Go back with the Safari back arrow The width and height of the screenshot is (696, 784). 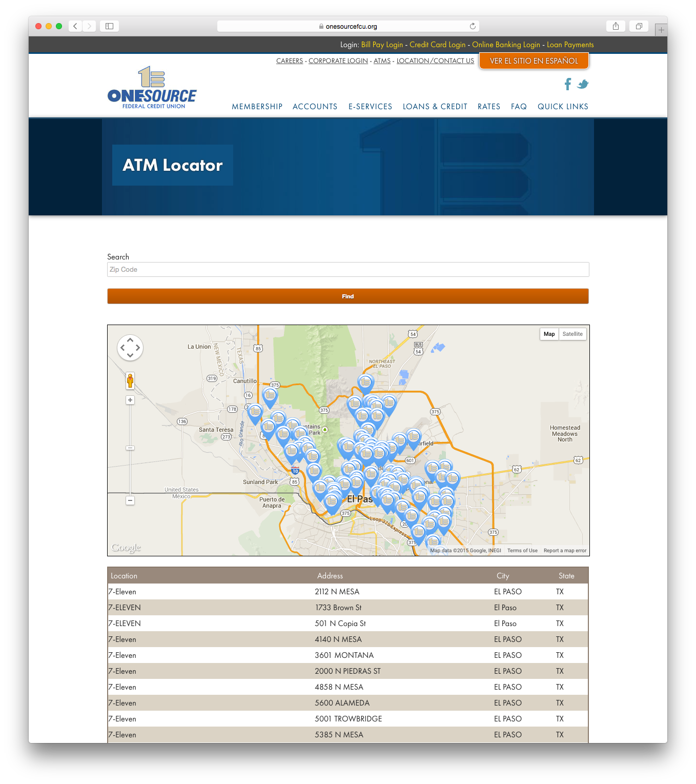tap(75, 26)
